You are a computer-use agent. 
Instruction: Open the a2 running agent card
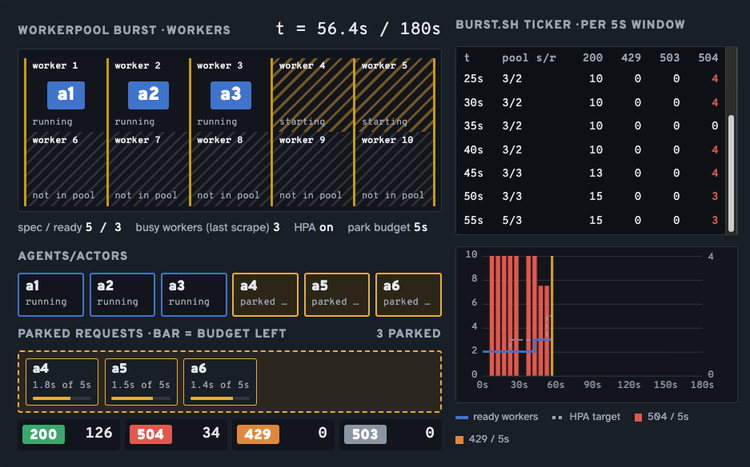click(x=122, y=295)
